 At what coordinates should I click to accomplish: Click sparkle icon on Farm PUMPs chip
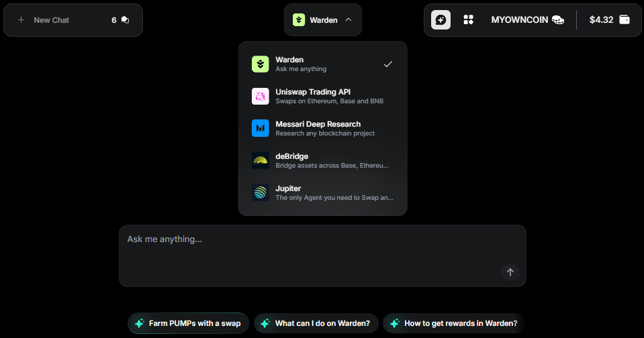(140, 323)
